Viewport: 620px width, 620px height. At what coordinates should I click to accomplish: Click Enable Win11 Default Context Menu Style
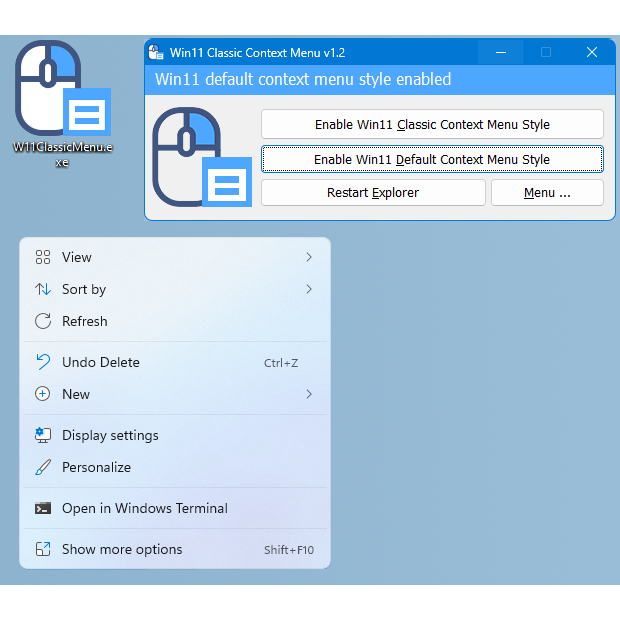(x=432, y=159)
